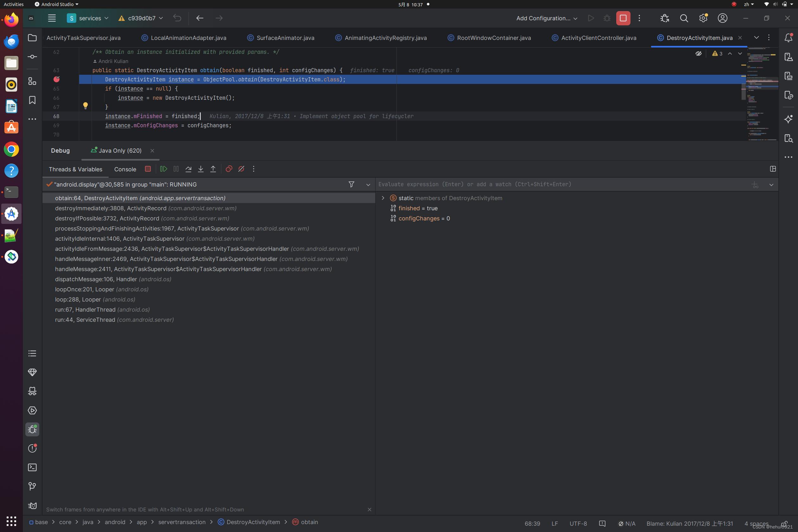Click Step Over in debug toolbar

(188, 169)
